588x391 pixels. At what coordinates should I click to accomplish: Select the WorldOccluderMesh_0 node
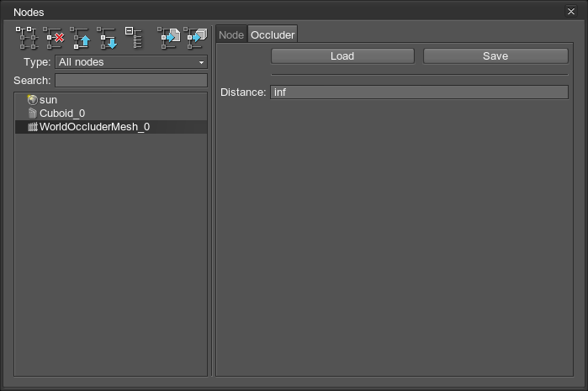coord(94,127)
